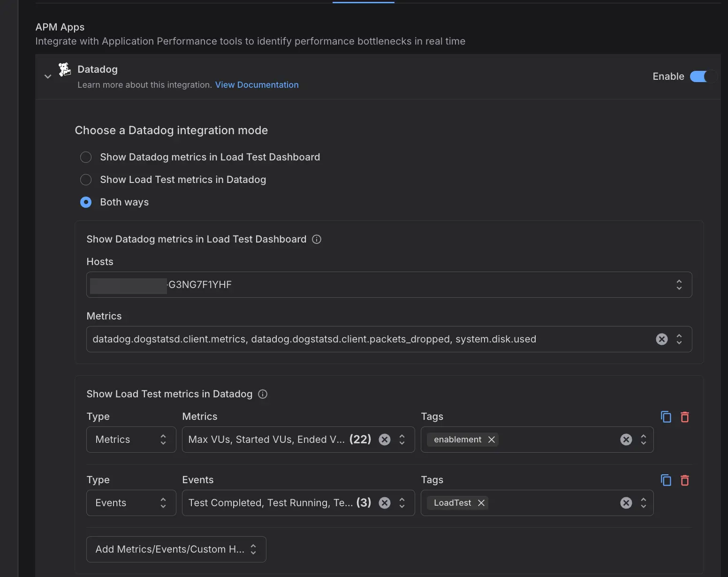Click the Both ways label text
Viewport: 728px width, 577px height.
pos(124,202)
